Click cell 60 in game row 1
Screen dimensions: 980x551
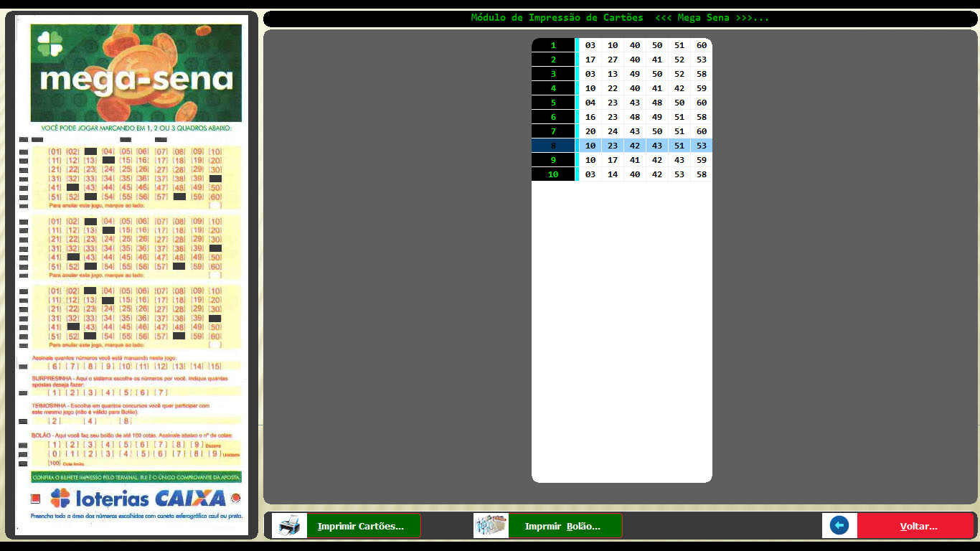(702, 45)
